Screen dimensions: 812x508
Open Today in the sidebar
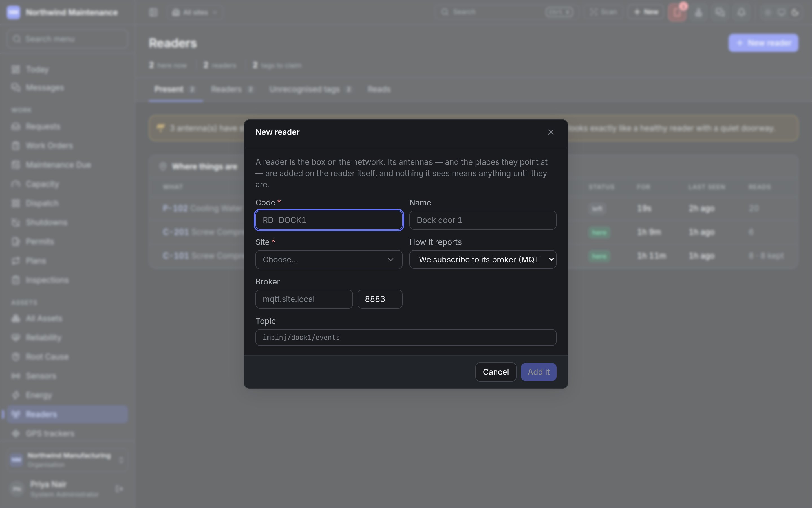pyautogui.click(x=67, y=69)
